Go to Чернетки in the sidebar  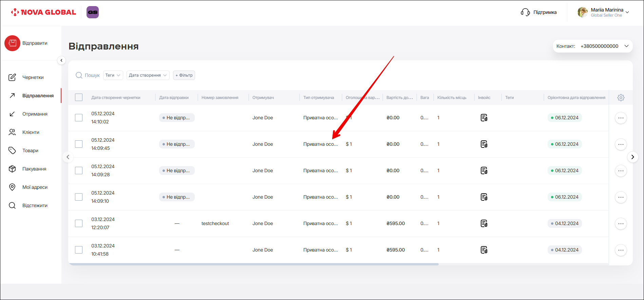coord(33,77)
